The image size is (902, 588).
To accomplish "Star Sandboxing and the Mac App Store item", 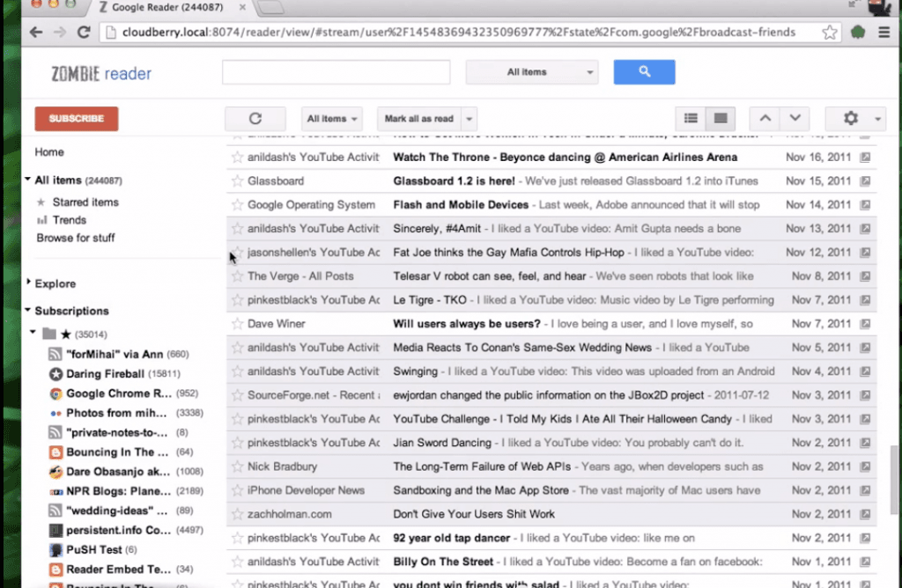I will pyautogui.click(x=237, y=490).
